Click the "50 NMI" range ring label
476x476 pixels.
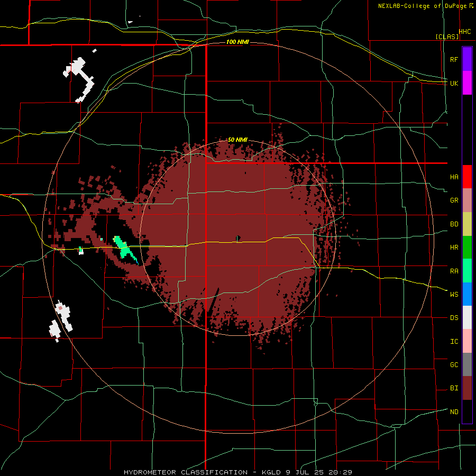click(237, 140)
